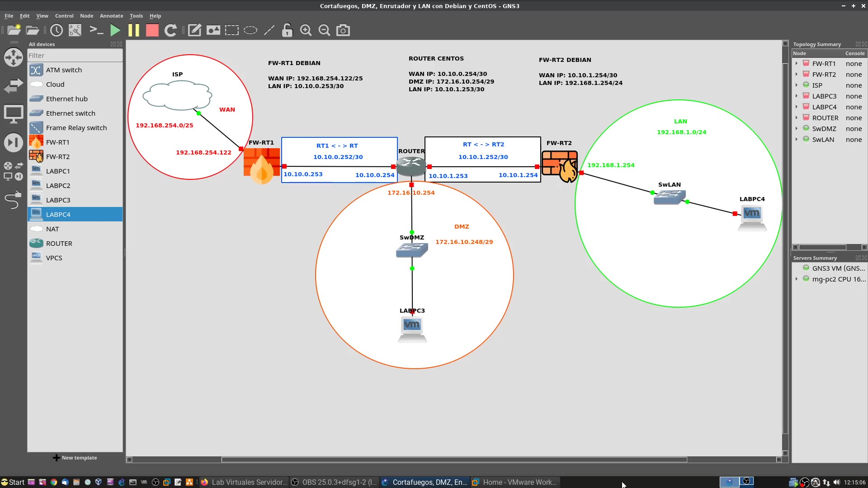Open project folder icon in toolbar
The width and height of the screenshot is (868, 488).
(33, 30)
